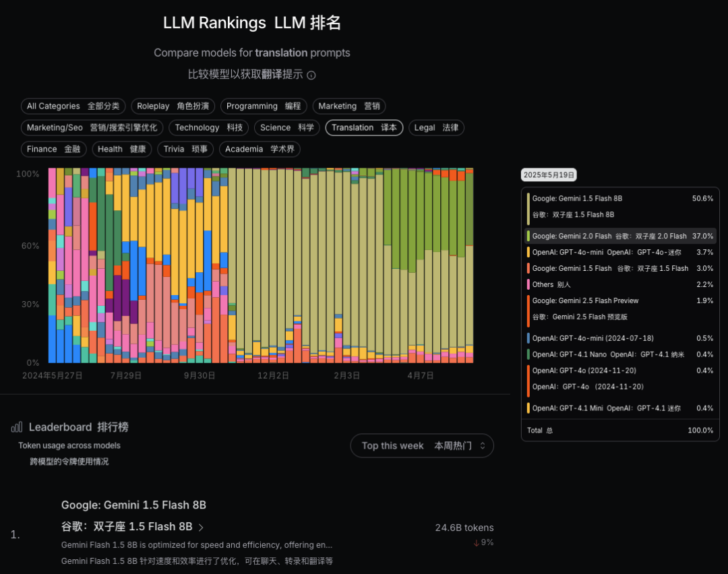Choose the Technology category filter
The width and height of the screenshot is (728, 574).
208,128
